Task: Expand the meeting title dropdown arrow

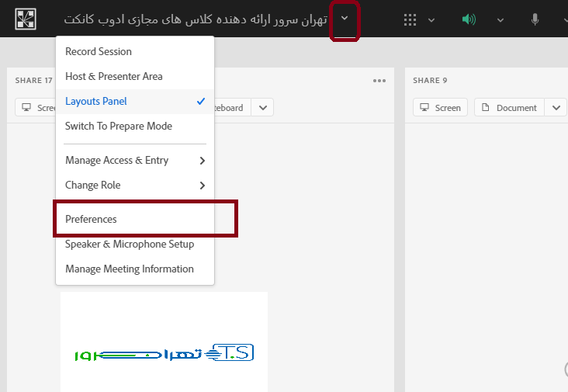Action: point(345,19)
